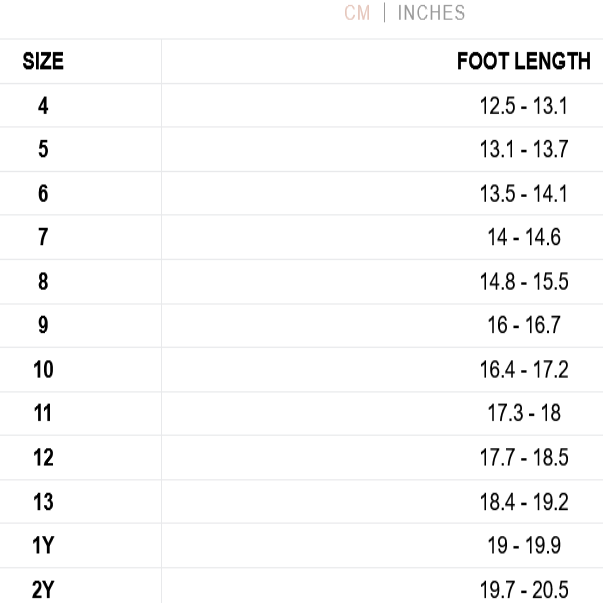Image resolution: width=603 pixels, height=603 pixels.
Task: Select the size 5 row label
Action: [43, 150]
